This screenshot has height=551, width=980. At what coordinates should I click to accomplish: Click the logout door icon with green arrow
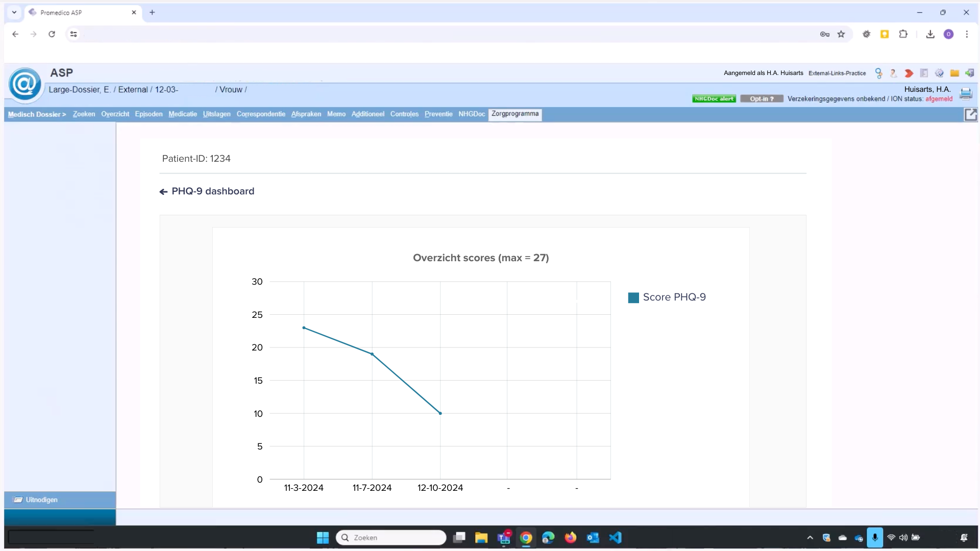pyautogui.click(x=969, y=73)
